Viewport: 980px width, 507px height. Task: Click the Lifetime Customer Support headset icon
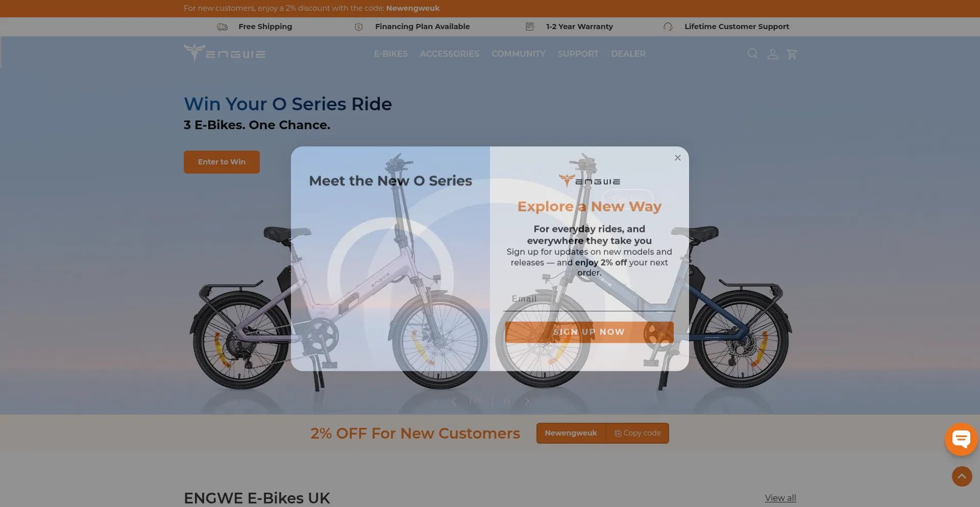(x=668, y=27)
